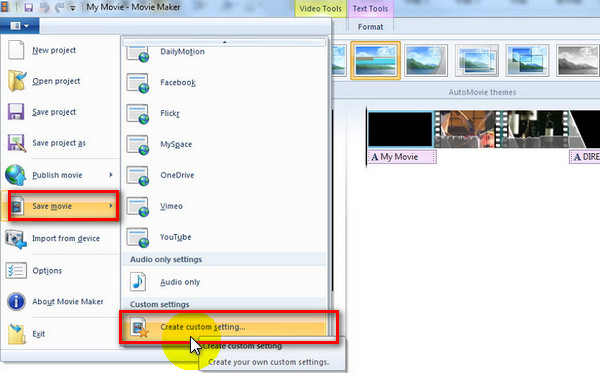Click the Options checklist icon
Screen dimensions: 600x373
pos(16,270)
